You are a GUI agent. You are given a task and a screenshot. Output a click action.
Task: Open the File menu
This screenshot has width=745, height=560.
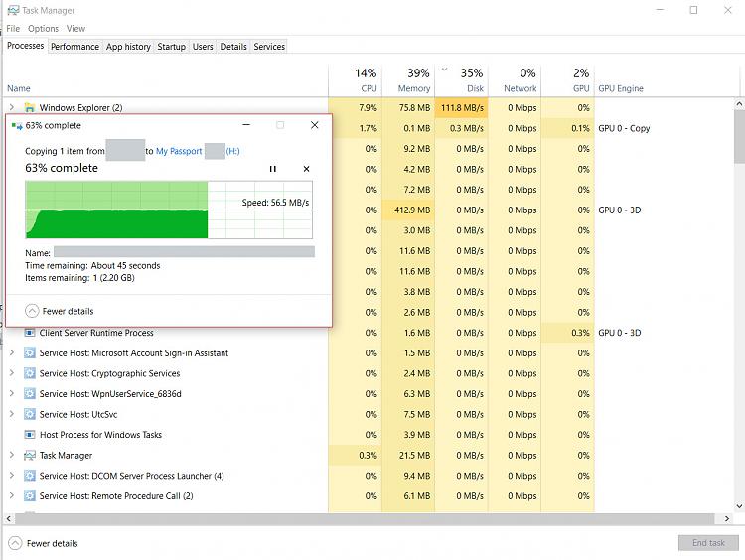13,29
